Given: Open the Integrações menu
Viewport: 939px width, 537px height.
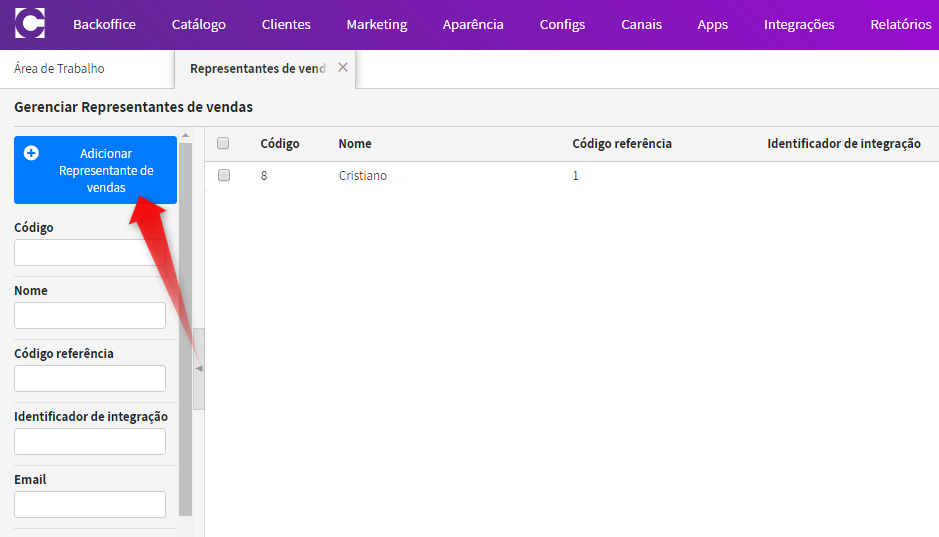Looking at the screenshot, I should pos(799,25).
